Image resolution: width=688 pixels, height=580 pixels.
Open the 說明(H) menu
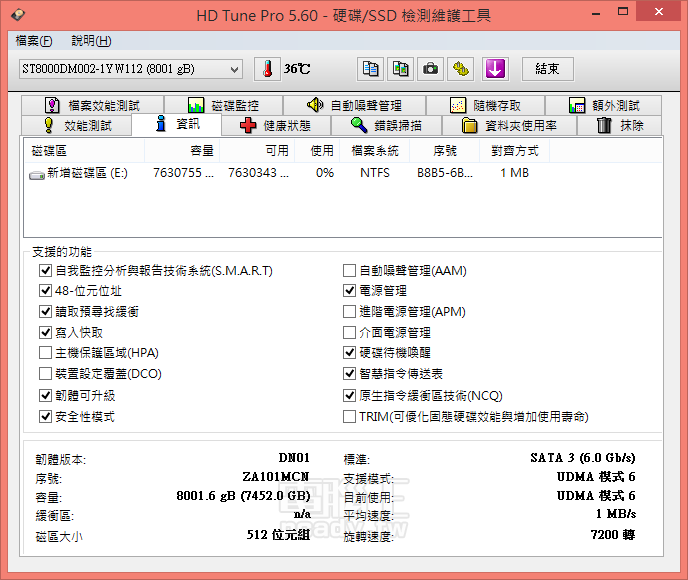pyautogui.click(x=91, y=41)
